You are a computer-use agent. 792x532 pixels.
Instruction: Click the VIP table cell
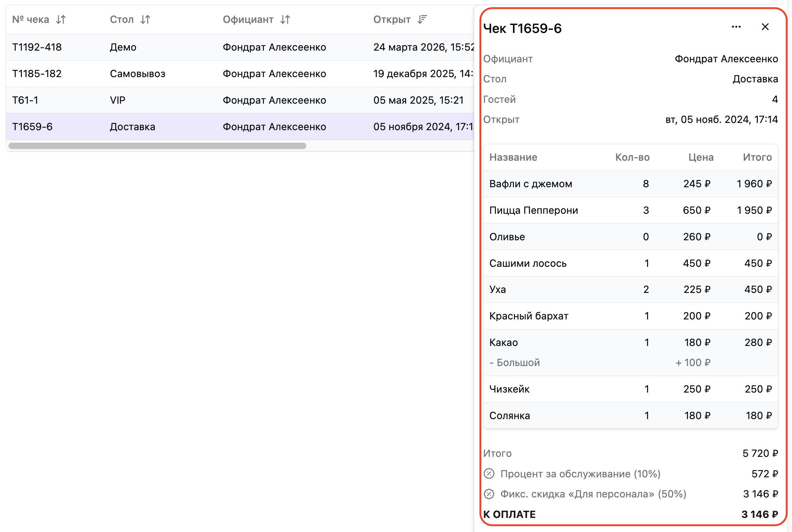click(x=117, y=100)
